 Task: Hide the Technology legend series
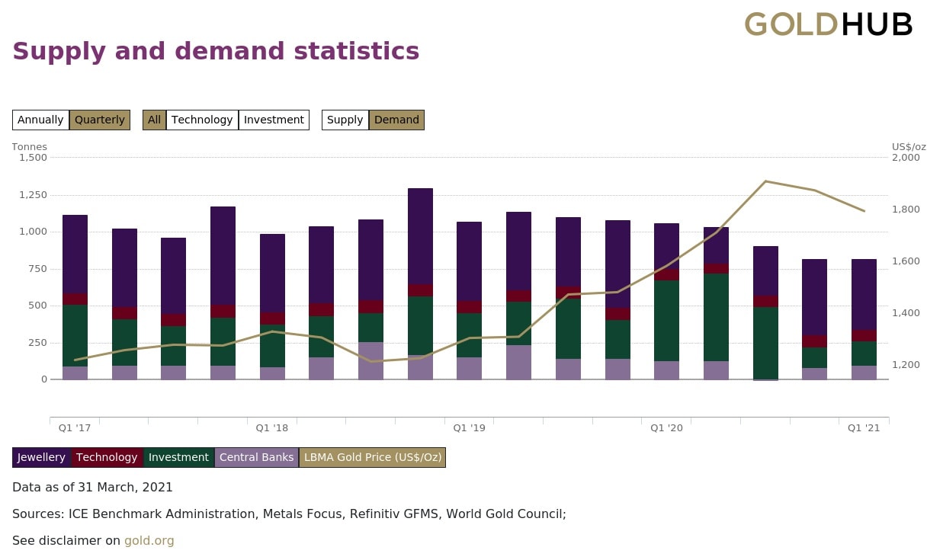point(107,457)
